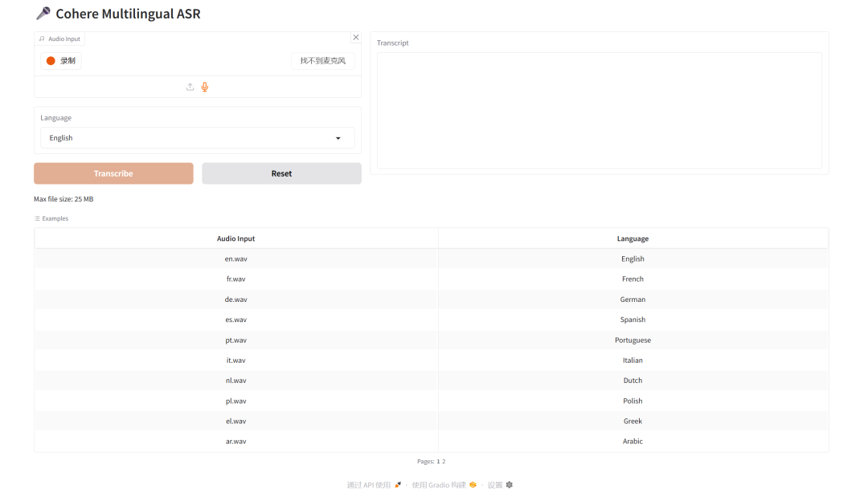868x493 pixels.
Task: Click inside the Transcript text area
Action: [x=600, y=111]
